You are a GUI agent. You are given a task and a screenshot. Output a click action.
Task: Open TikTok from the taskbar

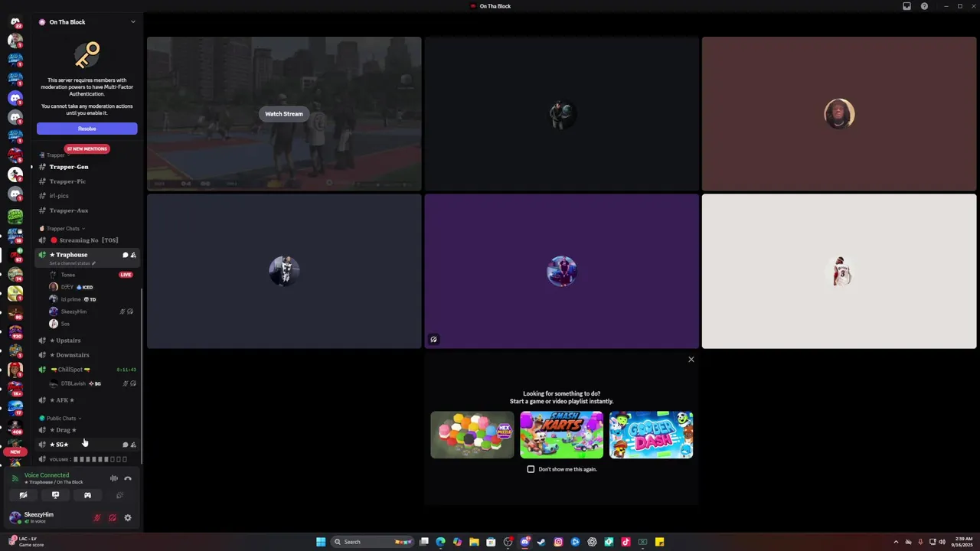point(626,542)
